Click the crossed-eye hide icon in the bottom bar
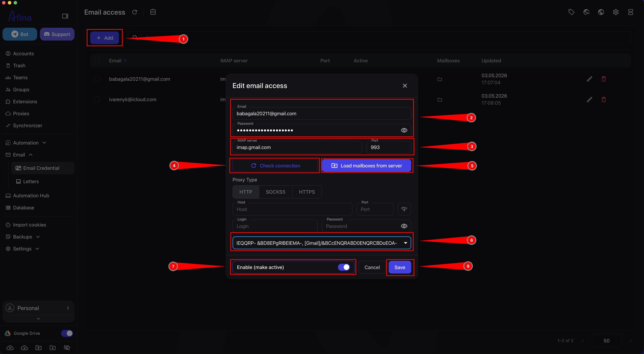The height and width of the screenshot is (354, 644). click(67, 347)
